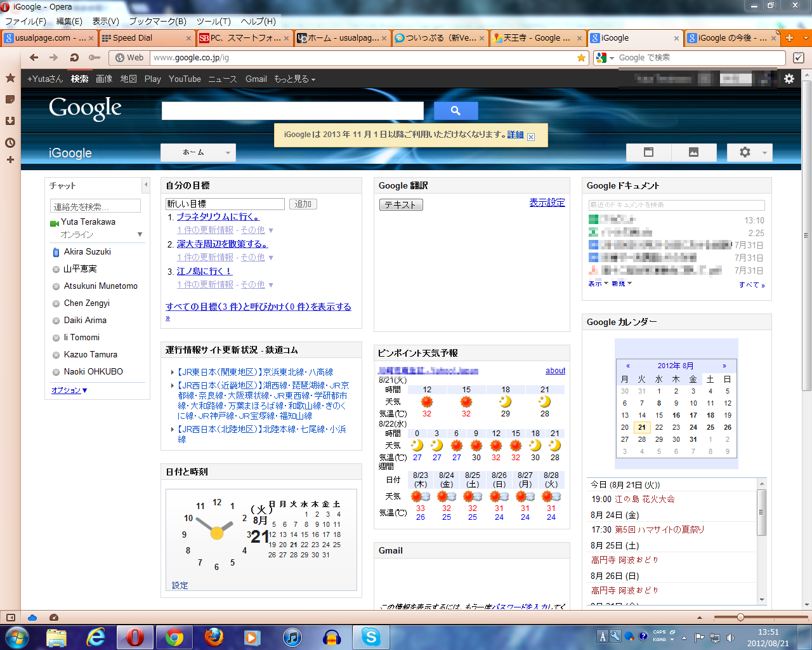The height and width of the screenshot is (650, 812).
Task: Open the chat オプション dropdown
Action: (x=69, y=390)
